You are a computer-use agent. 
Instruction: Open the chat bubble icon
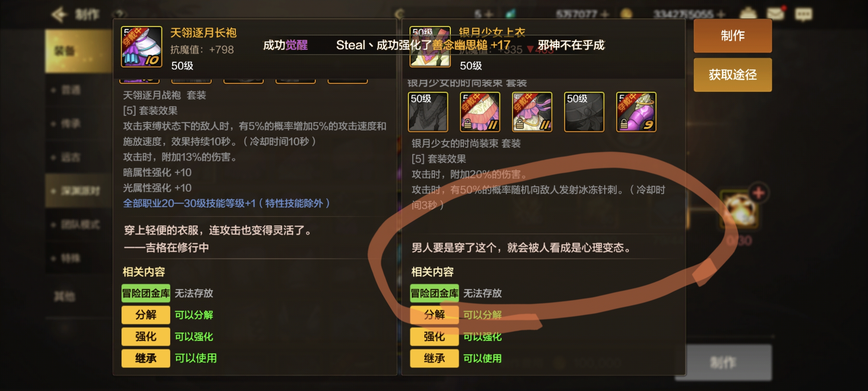point(803,14)
